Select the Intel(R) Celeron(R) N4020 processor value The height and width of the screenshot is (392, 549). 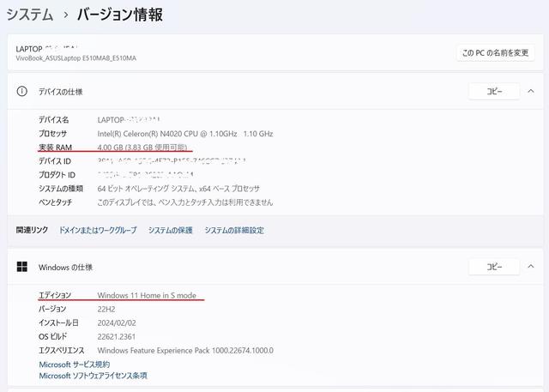click(185, 134)
